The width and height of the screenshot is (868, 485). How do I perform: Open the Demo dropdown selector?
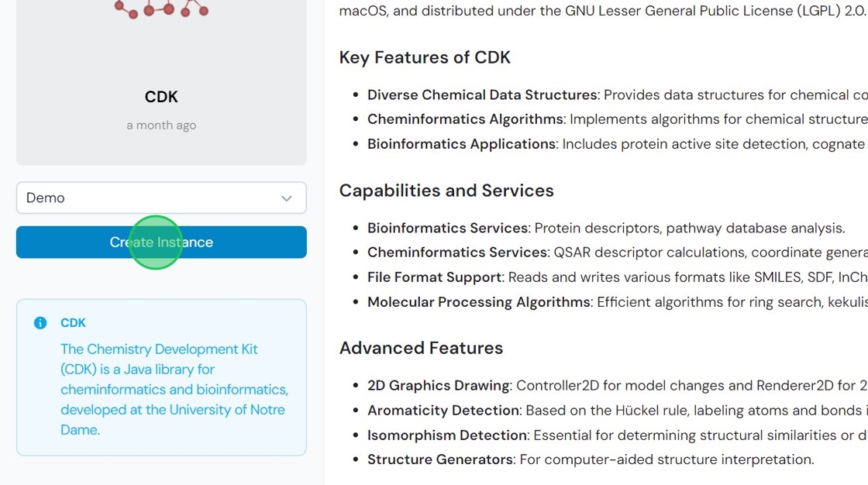[161, 198]
